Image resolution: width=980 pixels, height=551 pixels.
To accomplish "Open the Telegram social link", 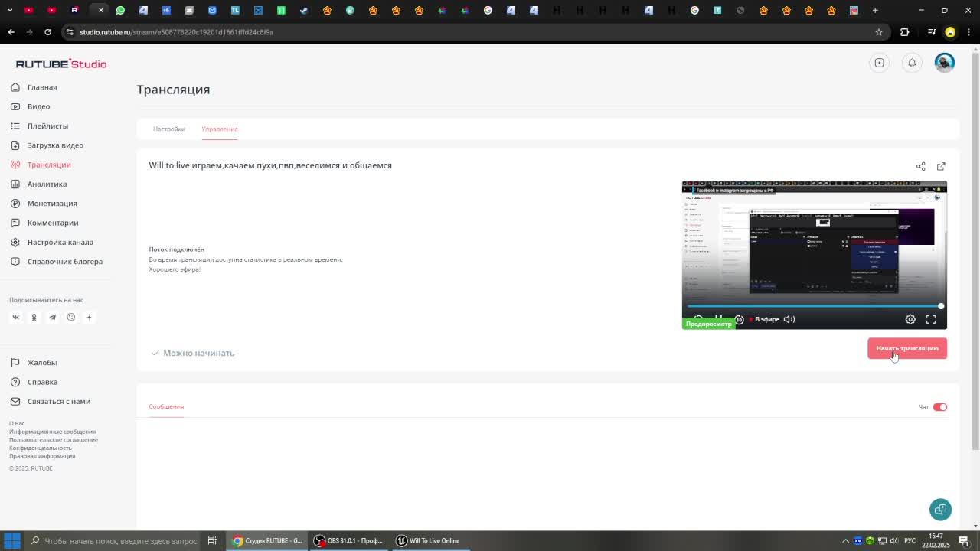I will tap(52, 317).
